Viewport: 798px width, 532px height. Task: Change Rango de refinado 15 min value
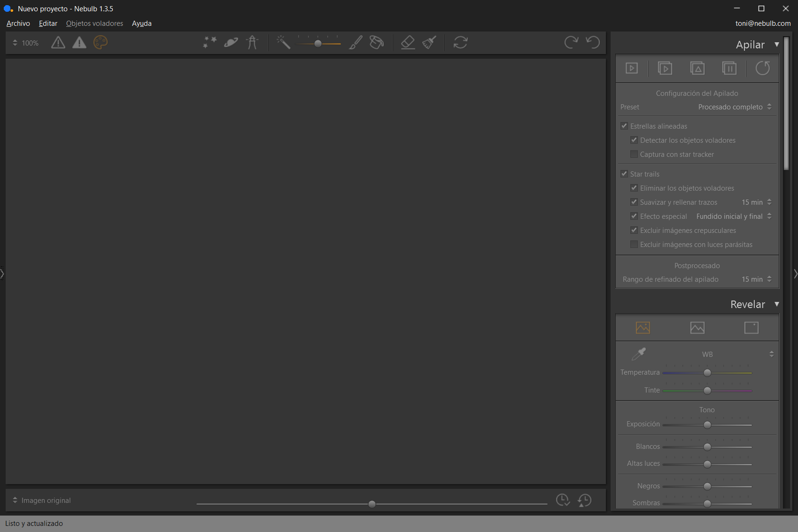[757, 279]
